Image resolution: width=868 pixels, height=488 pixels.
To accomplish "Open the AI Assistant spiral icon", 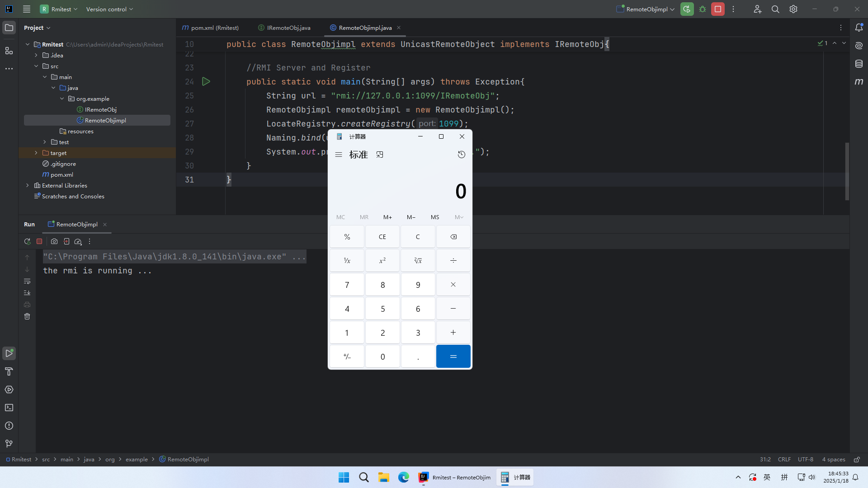I will 859,46.
